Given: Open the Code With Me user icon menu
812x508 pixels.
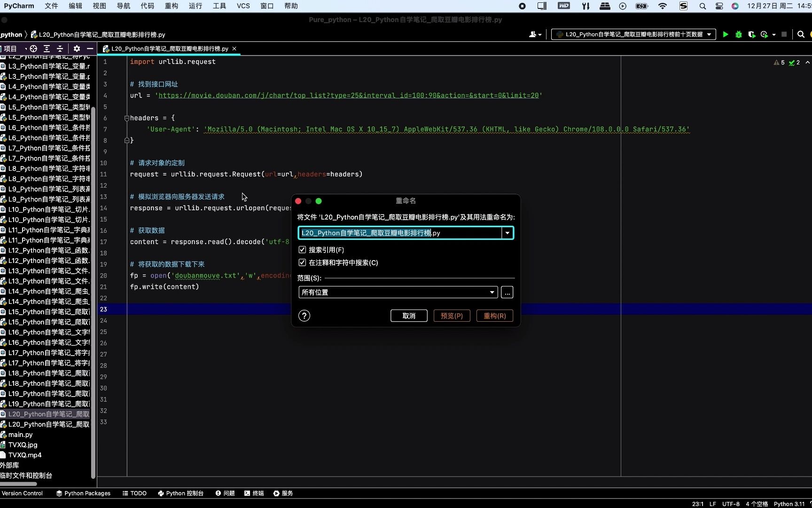Looking at the screenshot, I should (535, 34).
